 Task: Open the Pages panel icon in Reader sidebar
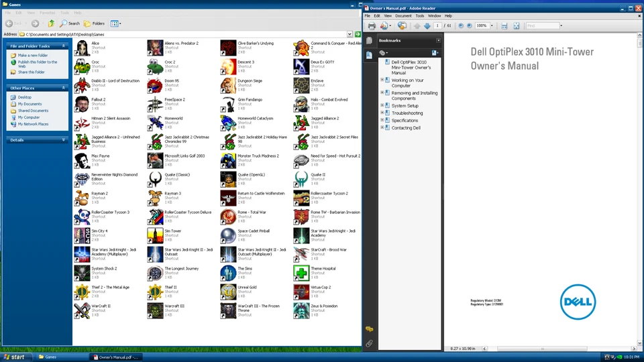[x=369, y=41]
